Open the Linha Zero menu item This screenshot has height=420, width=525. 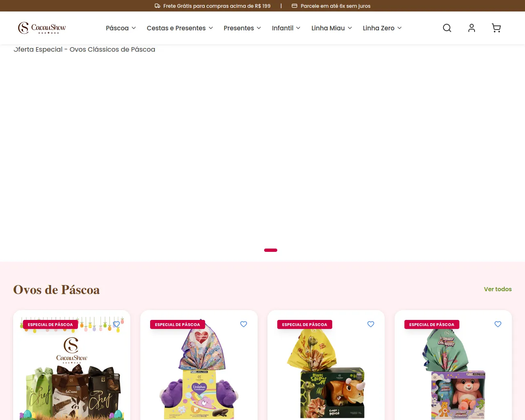point(379,28)
